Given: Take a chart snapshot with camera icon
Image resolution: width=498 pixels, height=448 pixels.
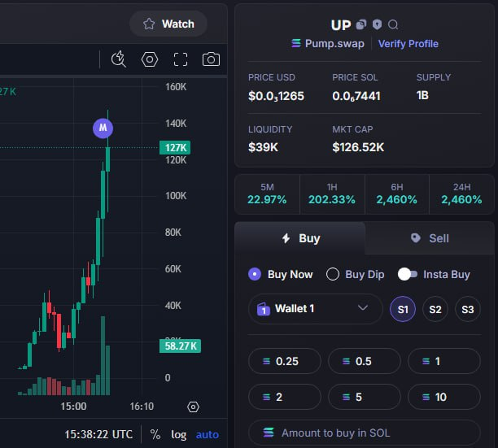Looking at the screenshot, I should click(x=211, y=59).
